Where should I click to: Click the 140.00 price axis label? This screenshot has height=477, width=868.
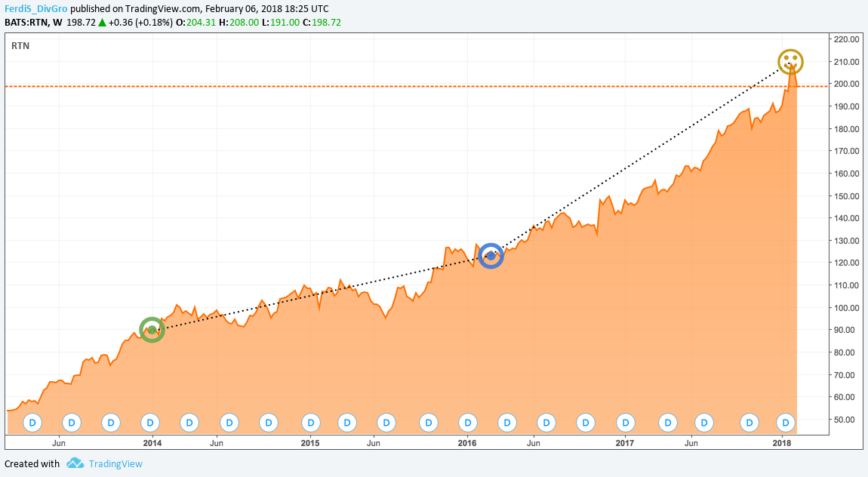pyautogui.click(x=846, y=218)
